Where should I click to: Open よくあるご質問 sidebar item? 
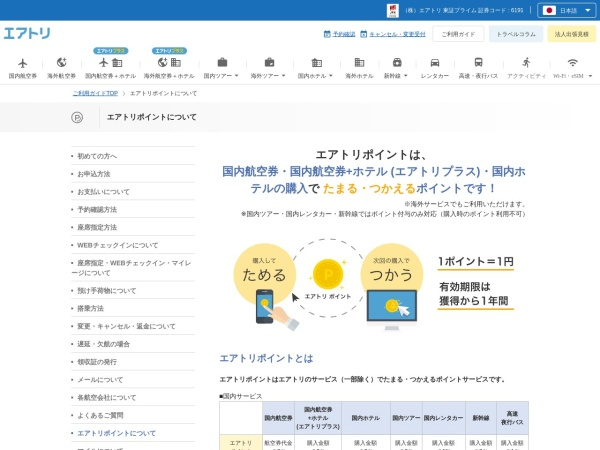click(x=133, y=415)
